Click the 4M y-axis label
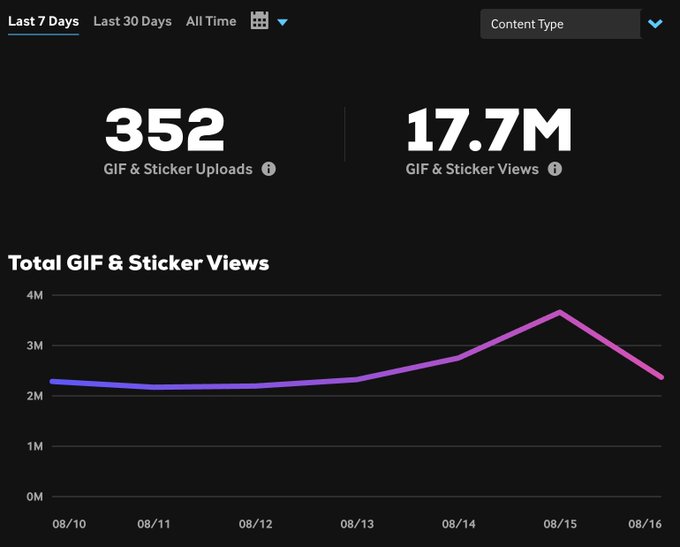This screenshot has width=680, height=547. pos(35,295)
